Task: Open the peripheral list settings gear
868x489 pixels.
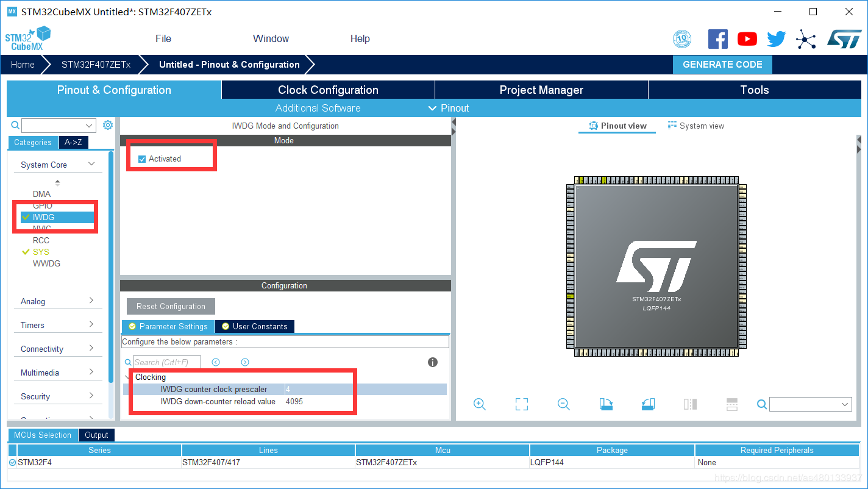Action: [x=108, y=125]
